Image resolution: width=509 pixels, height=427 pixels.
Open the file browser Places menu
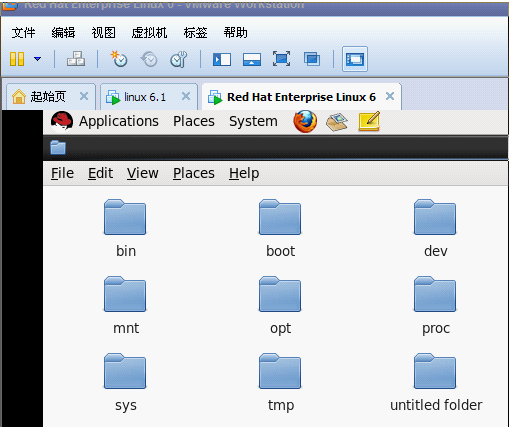tap(194, 173)
